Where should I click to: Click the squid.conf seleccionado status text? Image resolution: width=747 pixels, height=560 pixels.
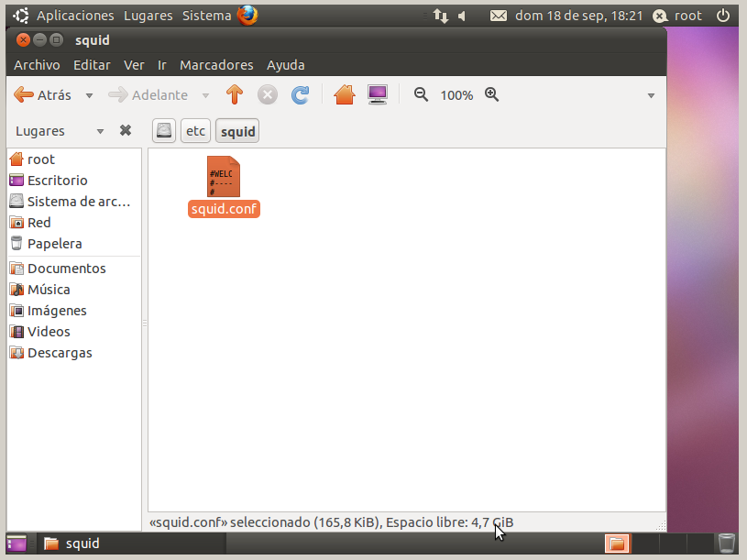[331, 522]
